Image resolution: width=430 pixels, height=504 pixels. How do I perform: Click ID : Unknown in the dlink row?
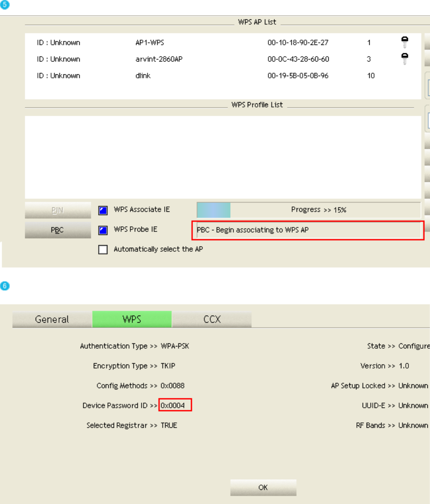pos(59,76)
